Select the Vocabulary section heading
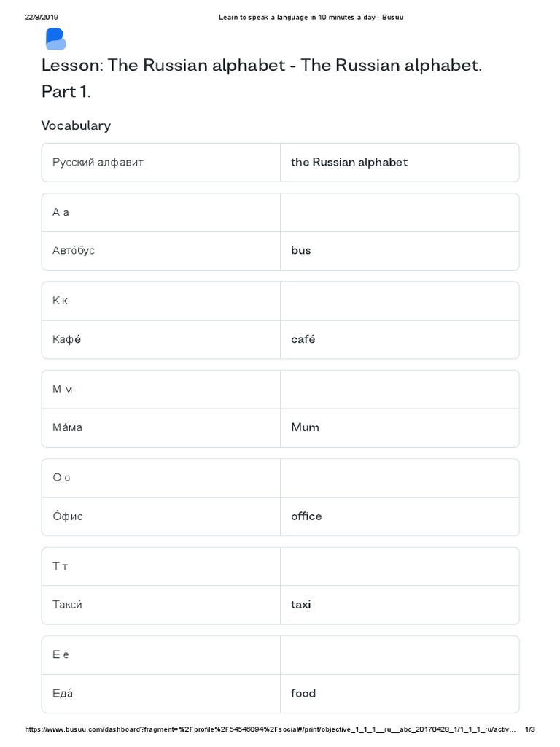The height and width of the screenshot is (747, 560). 76,125
